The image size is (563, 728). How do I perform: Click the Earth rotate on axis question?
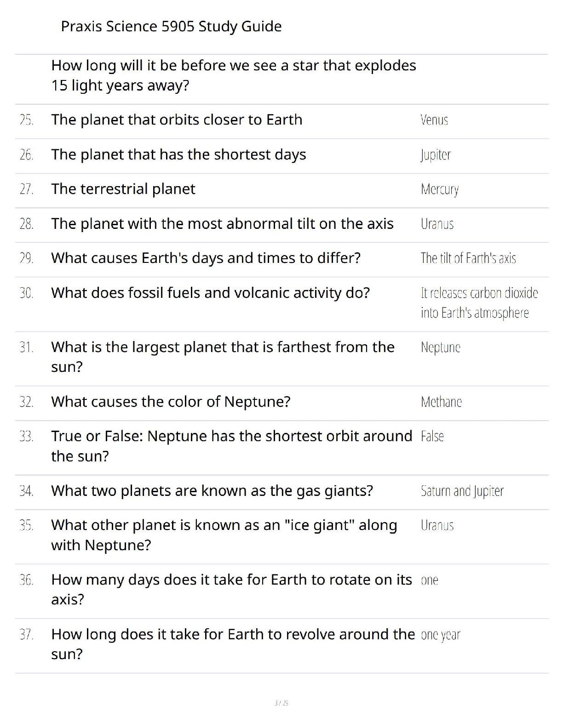tap(231, 589)
